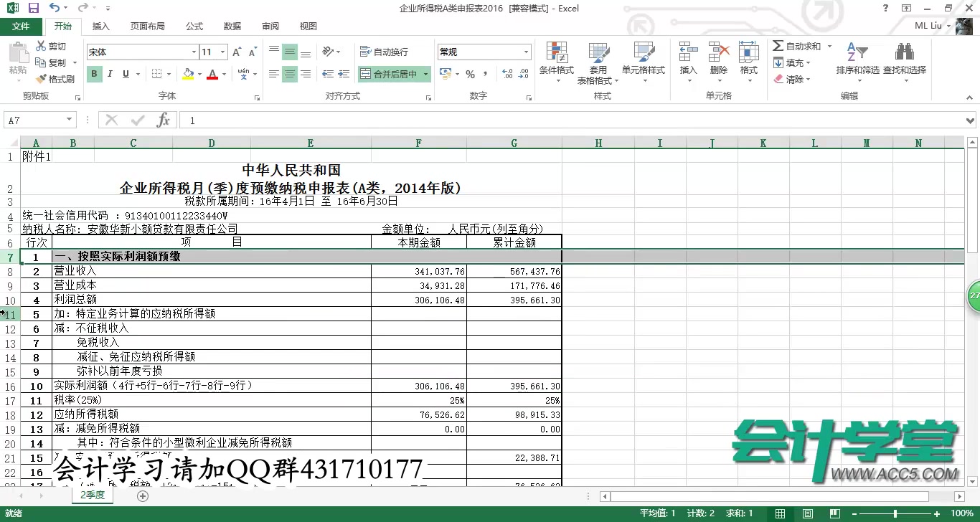Apply percent style with the % icon
Viewport: 980px width, 522px height.
pos(471,74)
